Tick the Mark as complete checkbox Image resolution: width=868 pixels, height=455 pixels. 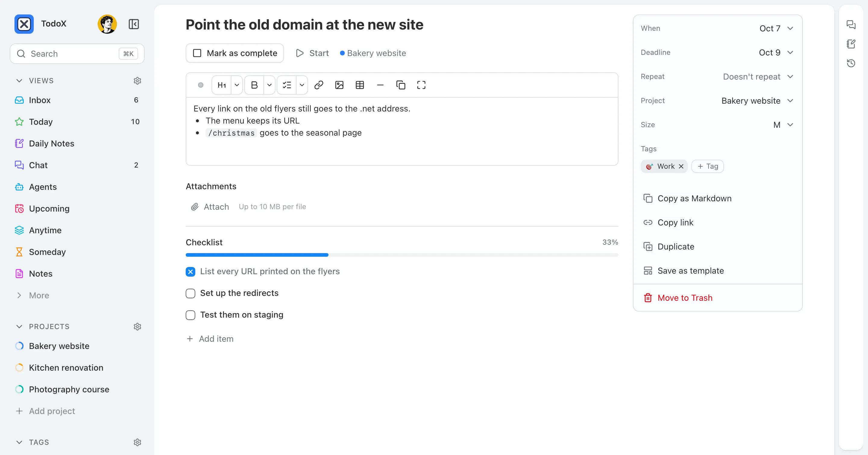point(197,53)
